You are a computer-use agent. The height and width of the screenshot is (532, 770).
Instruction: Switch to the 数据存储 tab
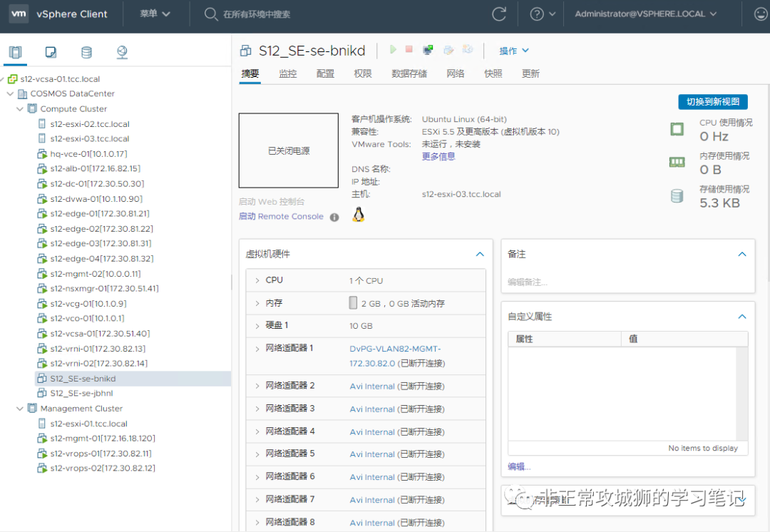tap(409, 73)
